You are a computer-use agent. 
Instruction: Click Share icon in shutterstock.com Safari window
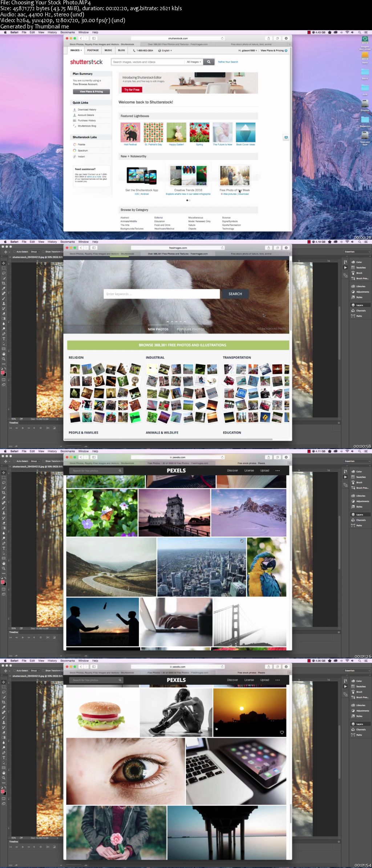268,38
